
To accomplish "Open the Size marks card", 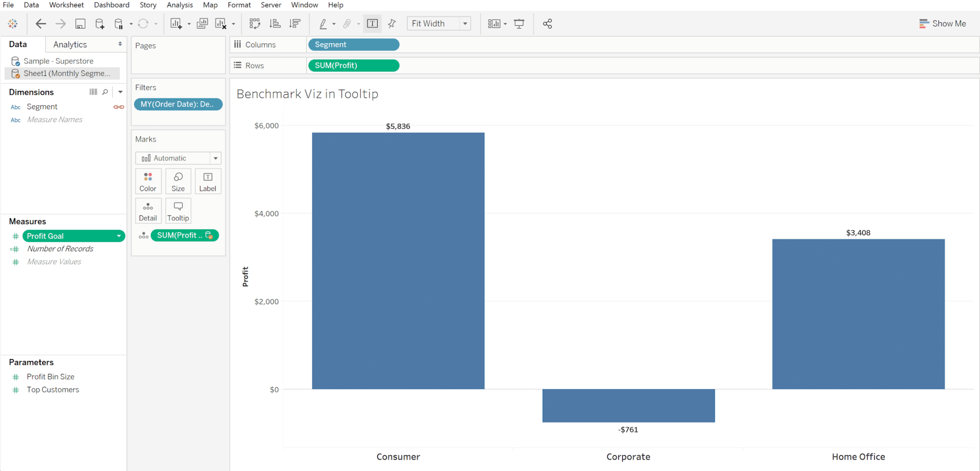I will 178,181.
